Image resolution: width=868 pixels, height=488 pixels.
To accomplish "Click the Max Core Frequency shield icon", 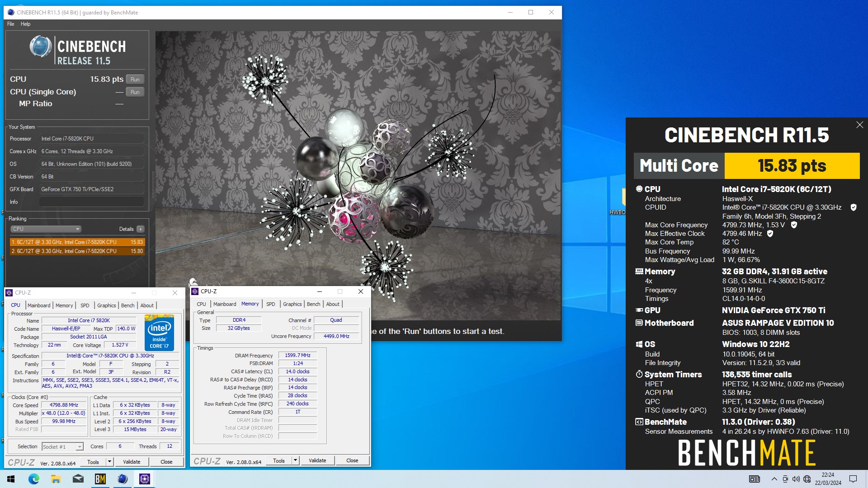I will (x=794, y=225).
